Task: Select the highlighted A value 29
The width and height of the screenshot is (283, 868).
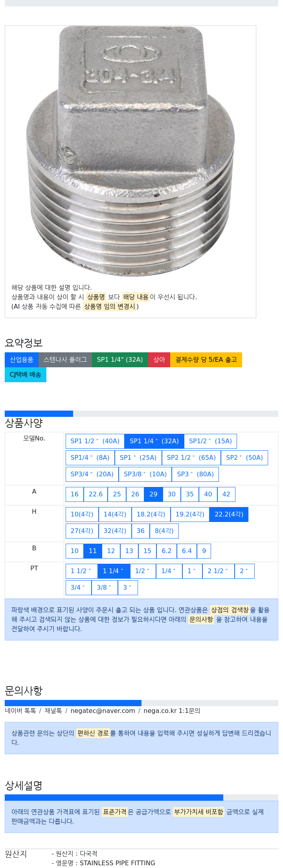Action: tap(153, 494)
